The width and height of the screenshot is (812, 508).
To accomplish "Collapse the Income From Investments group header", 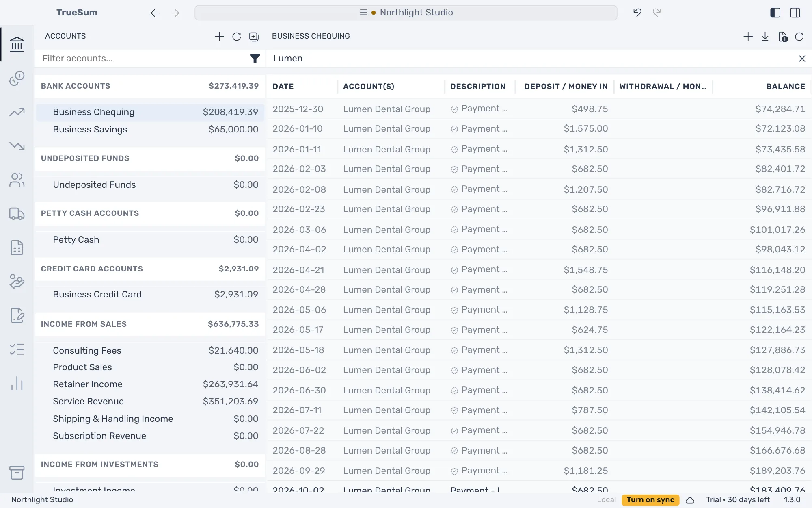I will (150, 465).
